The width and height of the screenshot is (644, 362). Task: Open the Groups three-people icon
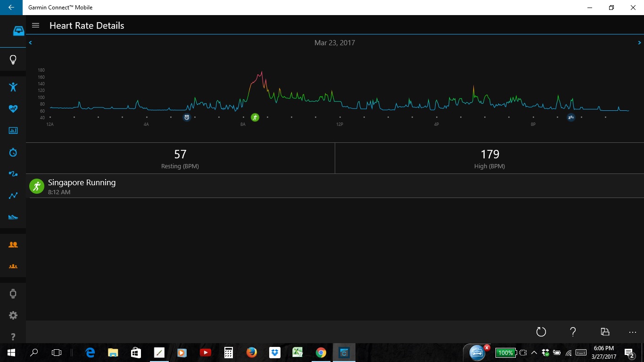[13, 266]
